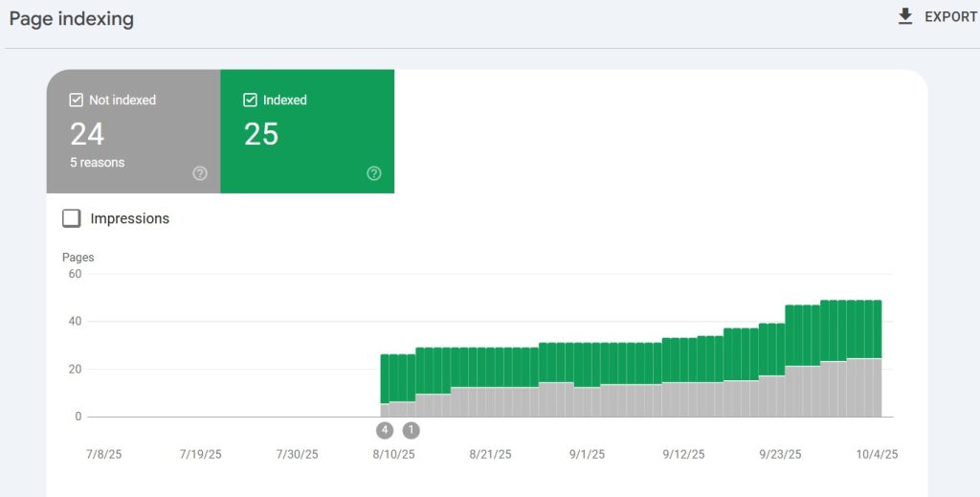Select the '5 reasons' text on gray card
This screenshot has height=497, width=980.
97,163
